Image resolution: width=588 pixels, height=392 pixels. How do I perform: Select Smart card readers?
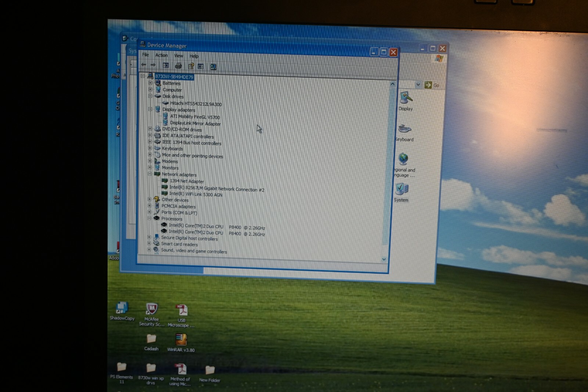point(179,244)
